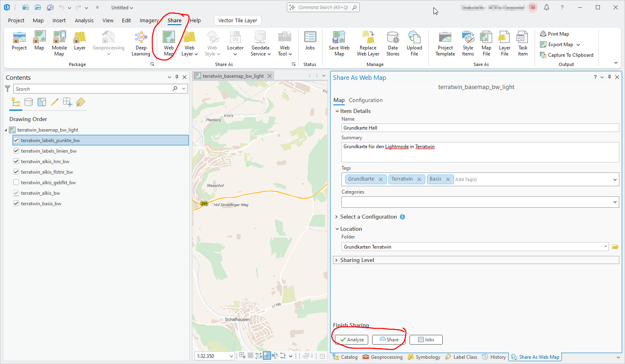
Task: Switch to the Configuration tab
Action: [365, 100]
